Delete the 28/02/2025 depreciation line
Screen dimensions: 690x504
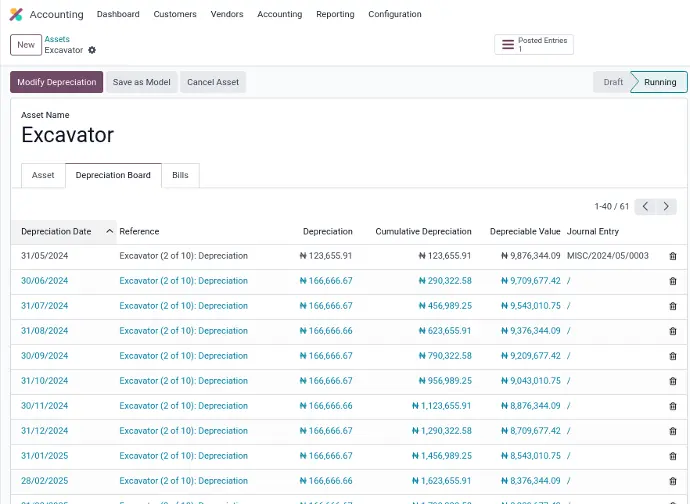tap(673, 482)
